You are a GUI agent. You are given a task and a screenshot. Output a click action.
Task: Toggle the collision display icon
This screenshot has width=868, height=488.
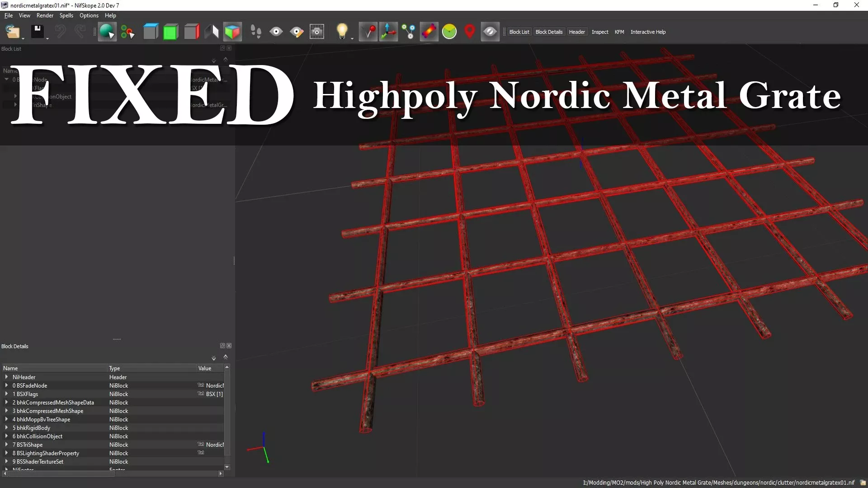pyautogui.click(x=429, y=32)
